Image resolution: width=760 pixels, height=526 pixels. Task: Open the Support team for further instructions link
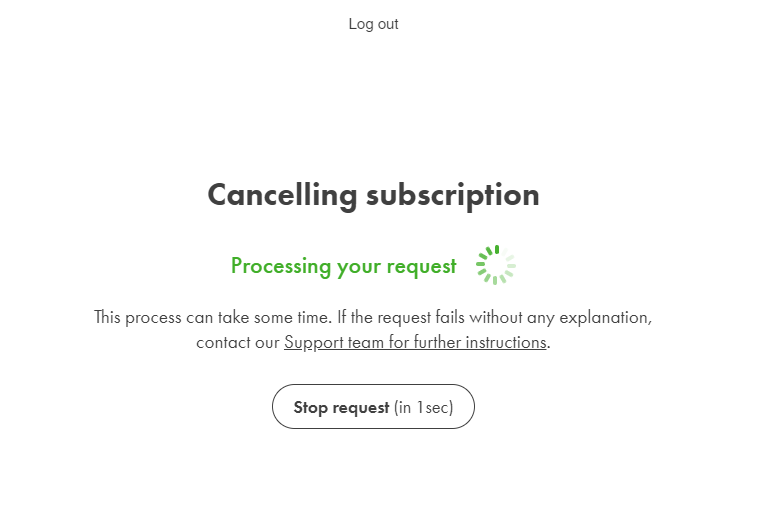415,342
